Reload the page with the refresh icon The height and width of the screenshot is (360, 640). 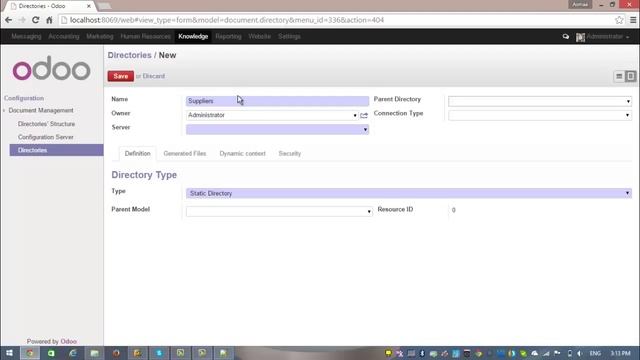pyautogui.click(x=36, y=20)
